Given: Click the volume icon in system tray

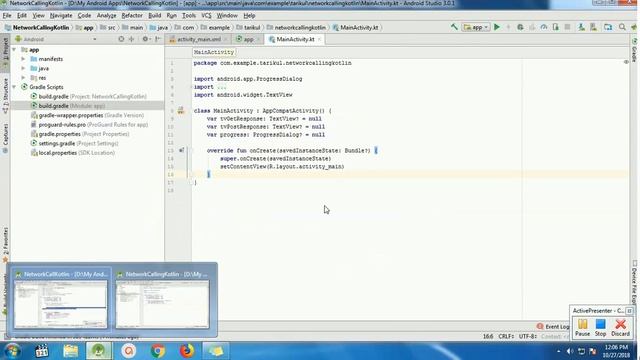Looking at the screenshot, I should point(570,351).
